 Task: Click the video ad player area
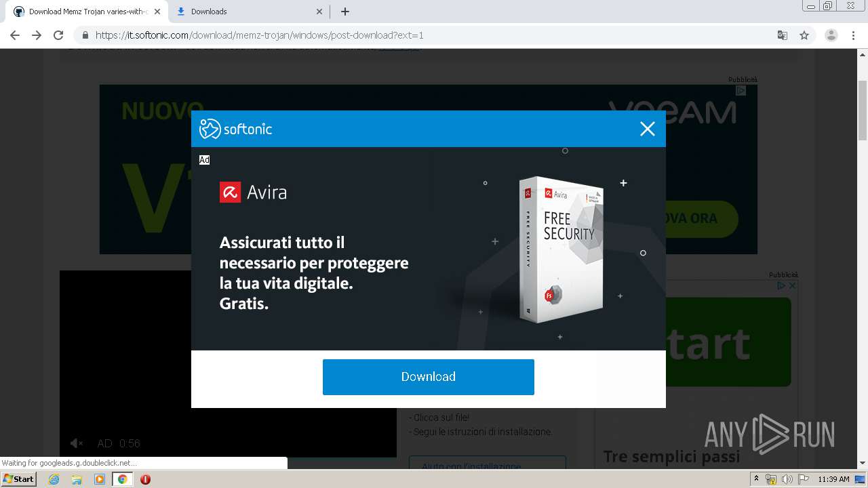coord(228,364)
